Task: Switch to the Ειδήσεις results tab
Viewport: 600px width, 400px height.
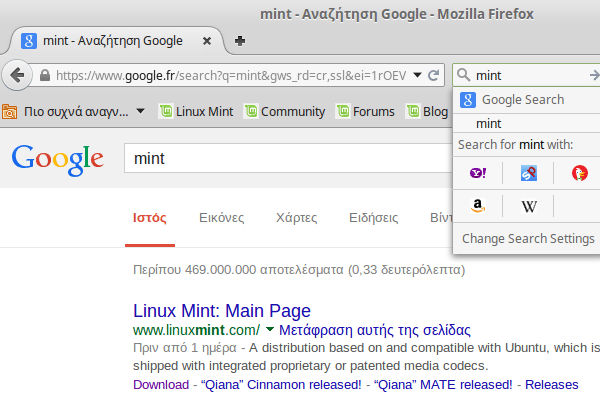Action: (373, 218)
